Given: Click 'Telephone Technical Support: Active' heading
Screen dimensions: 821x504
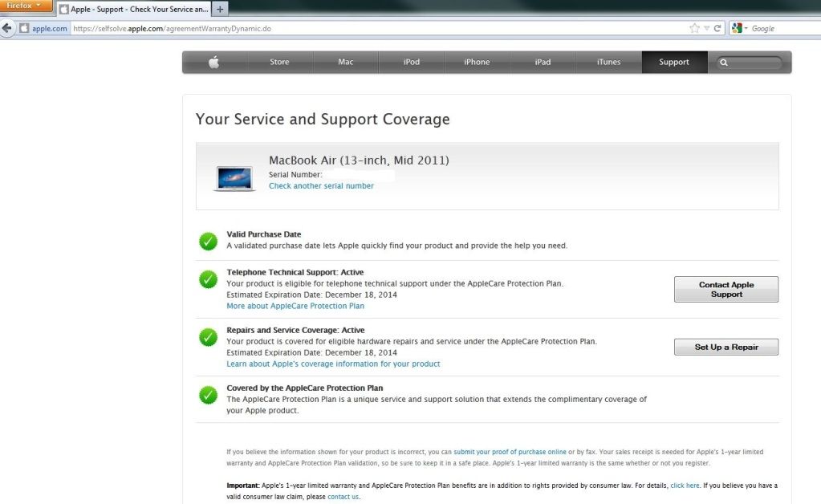Looking at the screenshot, I should click(x=295, y=272).
